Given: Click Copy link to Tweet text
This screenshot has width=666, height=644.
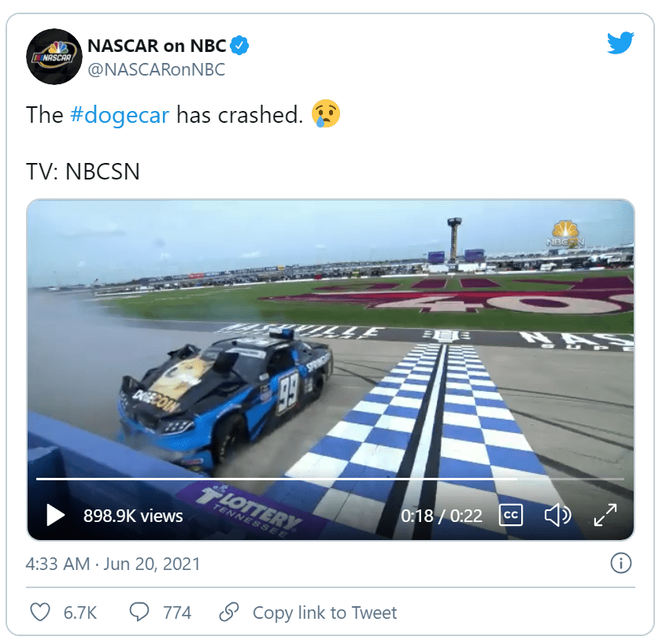Looking at the screenshot, I should click(324, 613).
